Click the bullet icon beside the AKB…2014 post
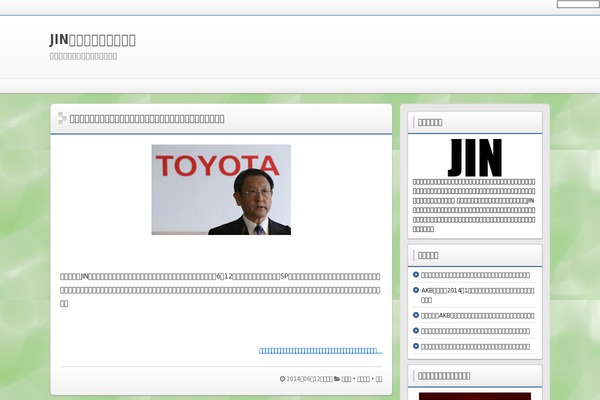Screen dimensions: 600x400 pos(416,290)
